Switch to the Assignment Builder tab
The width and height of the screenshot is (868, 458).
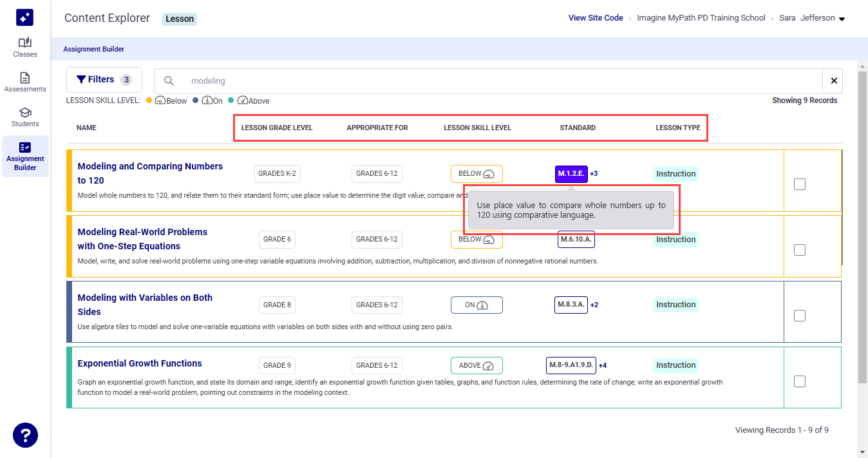click(x=93, y=49)
